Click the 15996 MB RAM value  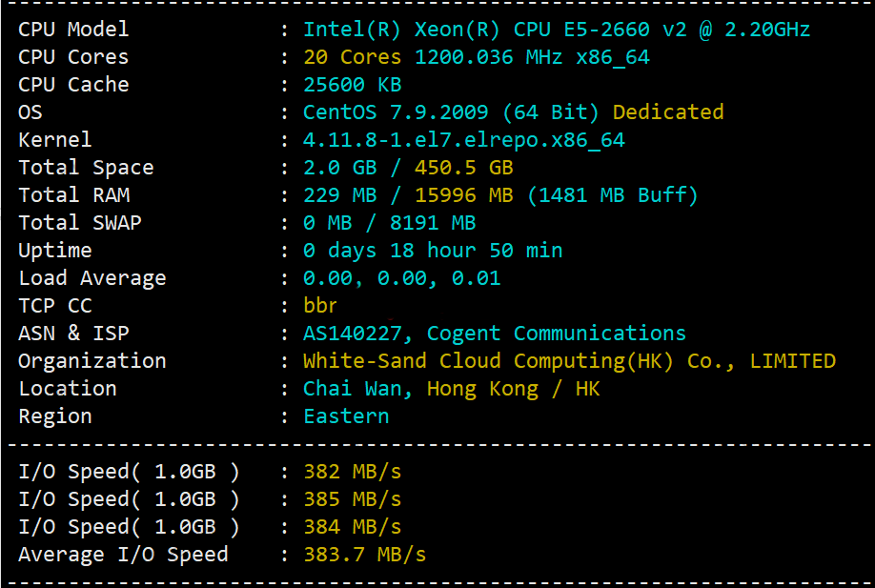tap(463, 195)
